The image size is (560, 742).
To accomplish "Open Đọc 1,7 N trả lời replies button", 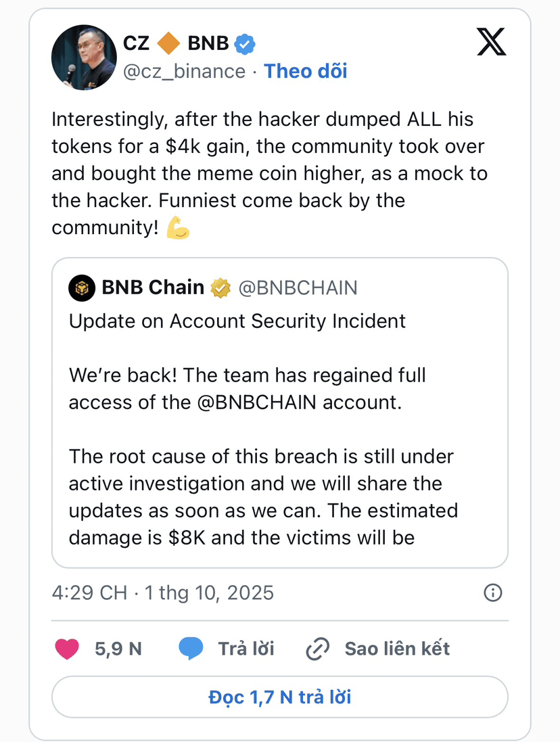I will coord(279,697).
